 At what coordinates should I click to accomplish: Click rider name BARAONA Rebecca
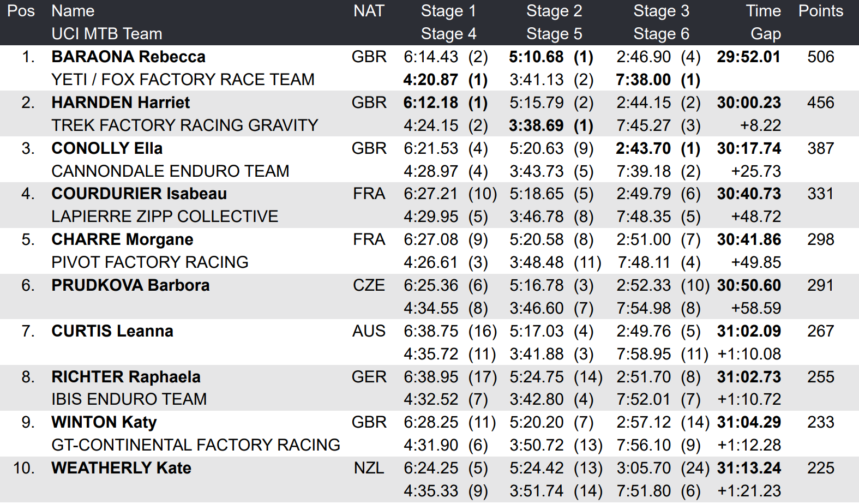pos(128,57)
